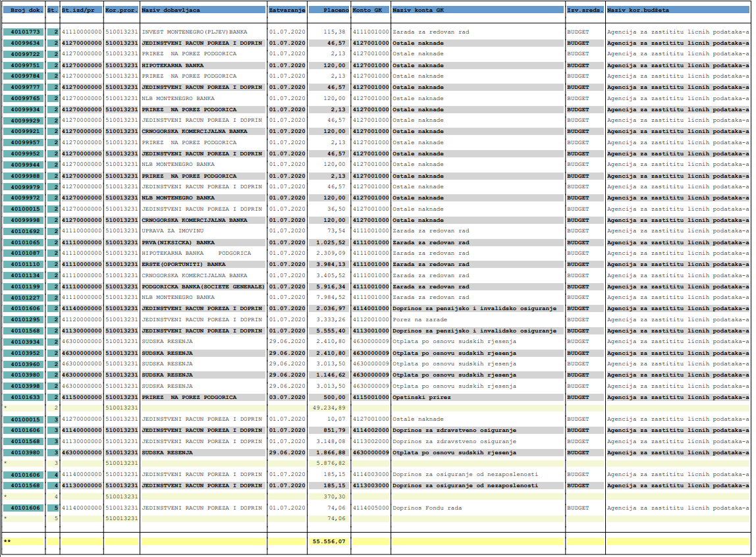756x557 pixels.
Task: Click the 'Naziv kor.budžeta' column header
Action: point(677,11)
